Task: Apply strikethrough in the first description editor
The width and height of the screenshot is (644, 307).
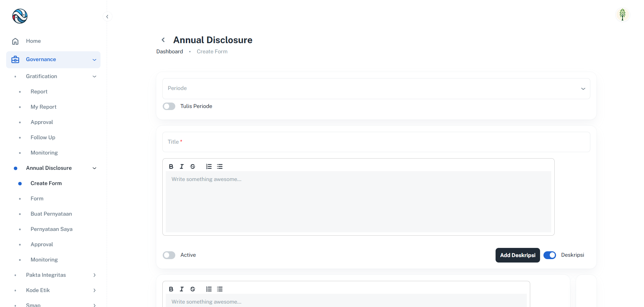Action: pos(193,166)
